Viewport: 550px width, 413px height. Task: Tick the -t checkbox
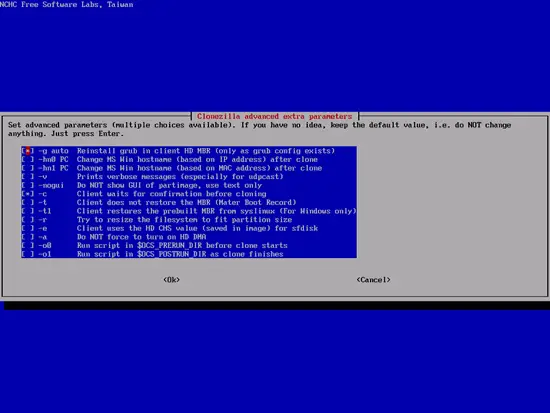pyautogui.click(x=28, y=203)
